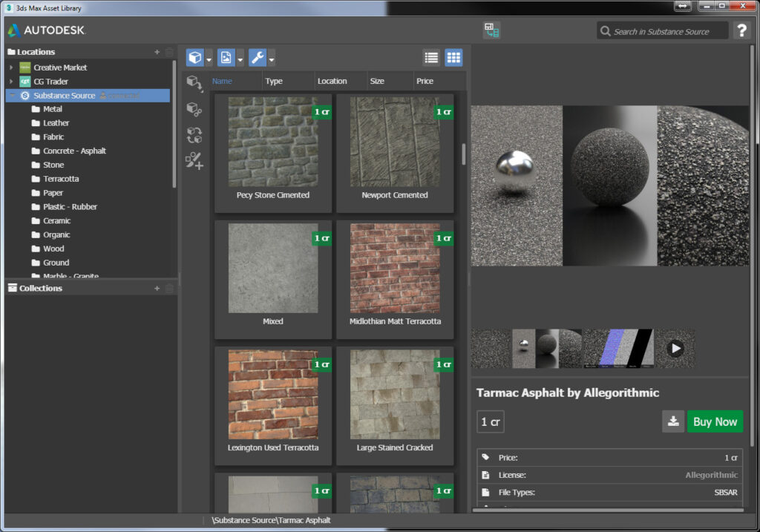Click the import object icon in side toolbar
Screen dimensions: 760x532
pyautogui.click(x=194, y=83)
